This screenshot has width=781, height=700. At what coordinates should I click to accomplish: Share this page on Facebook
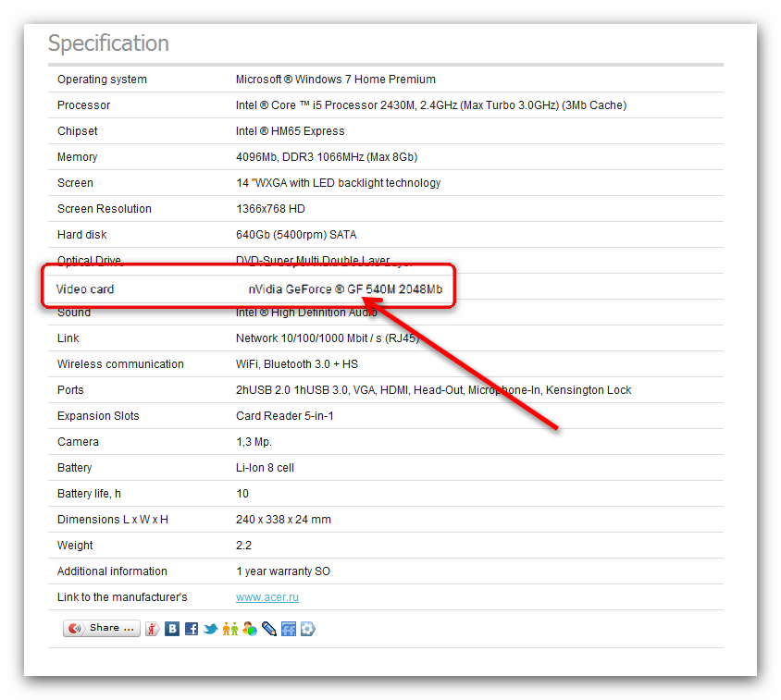(x=192, y=629)
